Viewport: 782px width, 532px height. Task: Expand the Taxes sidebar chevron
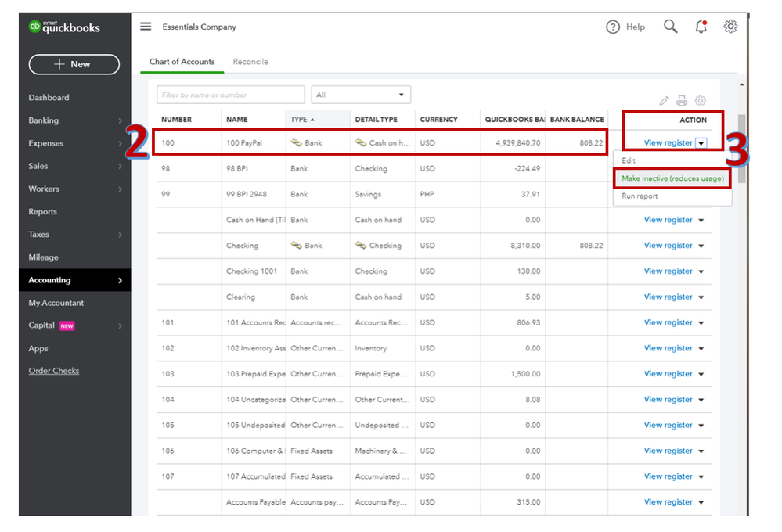pos(121,235)
